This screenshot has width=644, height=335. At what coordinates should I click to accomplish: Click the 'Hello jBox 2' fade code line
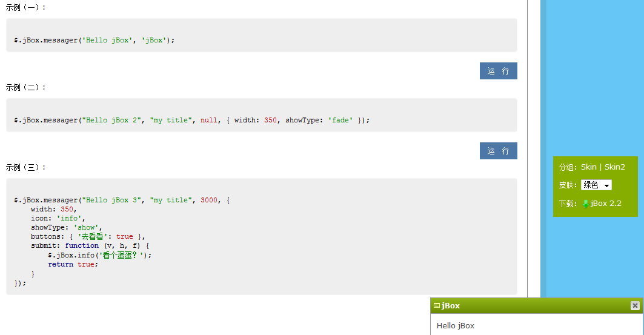191,121
